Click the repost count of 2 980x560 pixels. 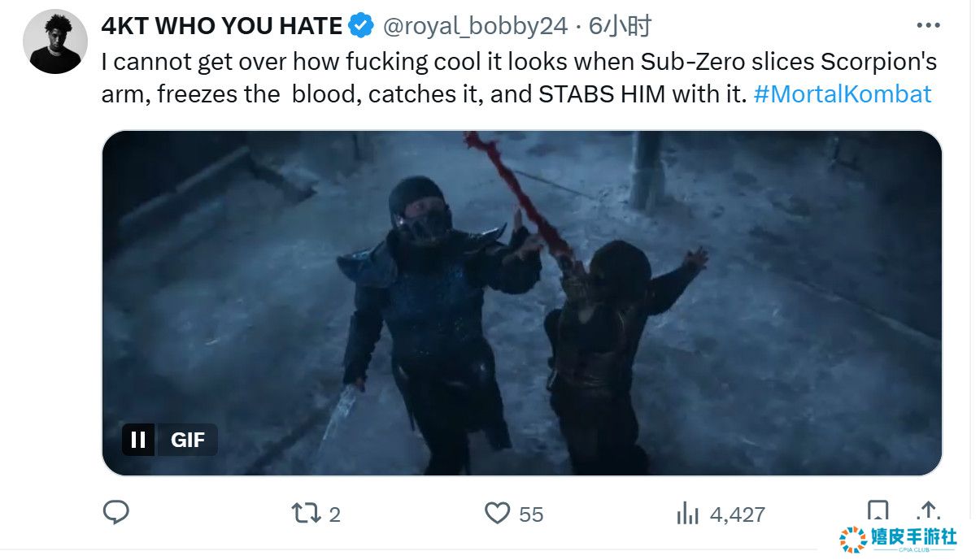pos(335,514)
